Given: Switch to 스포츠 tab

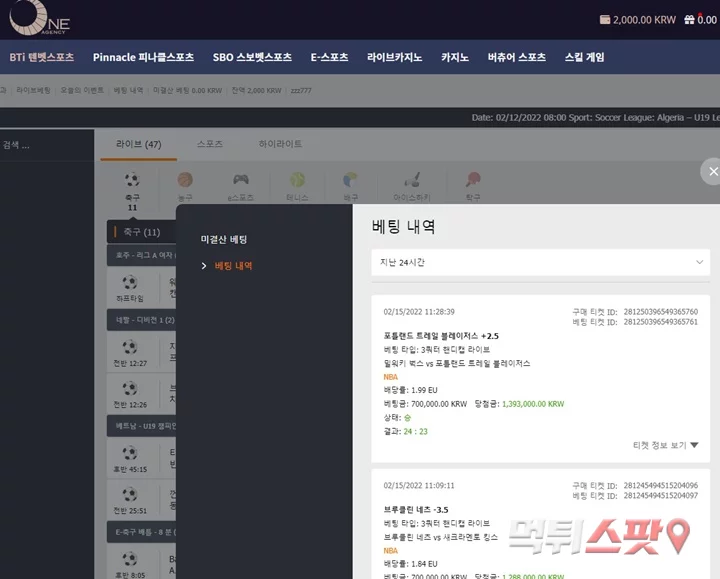Looking at the screenshot, I should (x=210, y=144).
